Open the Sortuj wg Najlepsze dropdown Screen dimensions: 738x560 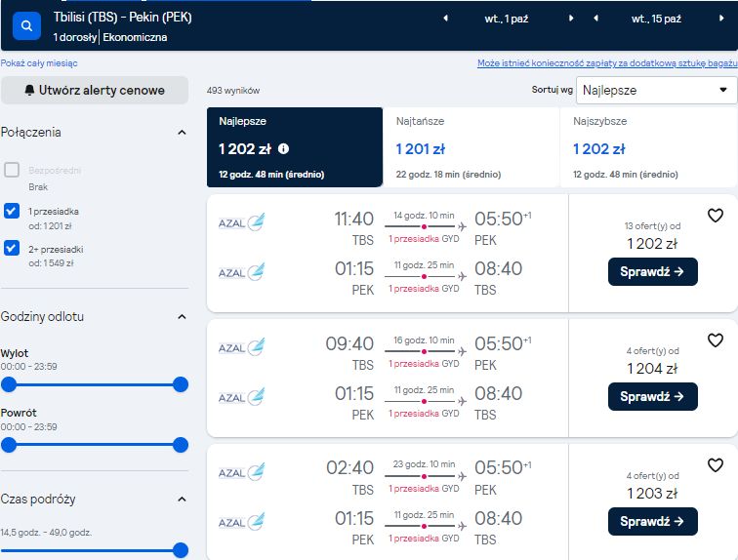click(x=656, y=91)
